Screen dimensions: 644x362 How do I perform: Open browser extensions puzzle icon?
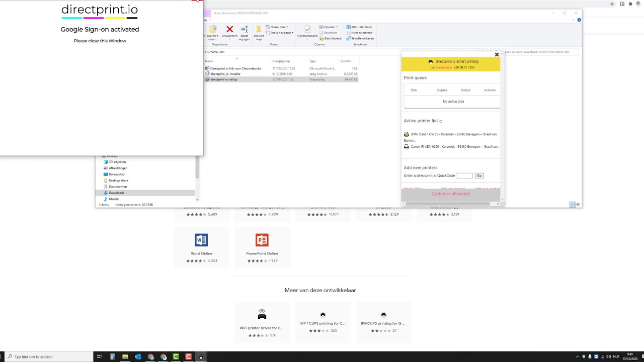[x=630, y=4]
